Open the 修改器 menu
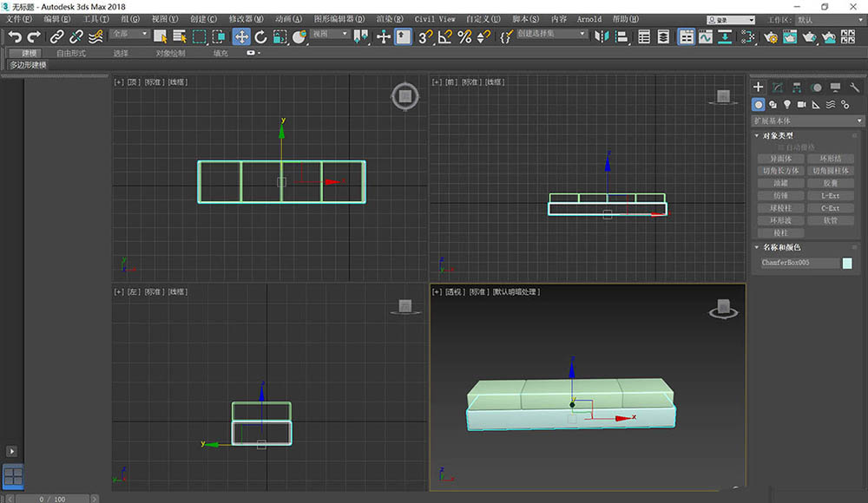Screen dimensions: 868x503 [247, 19]
